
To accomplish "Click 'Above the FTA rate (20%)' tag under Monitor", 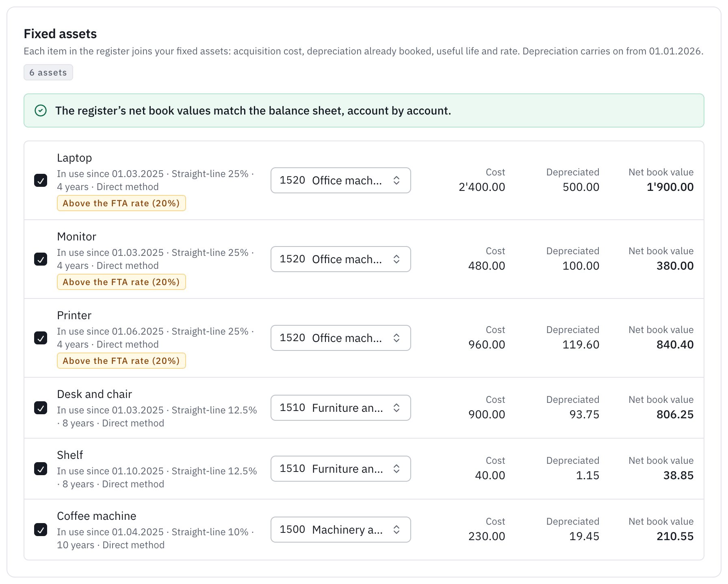I will (121, 282).
